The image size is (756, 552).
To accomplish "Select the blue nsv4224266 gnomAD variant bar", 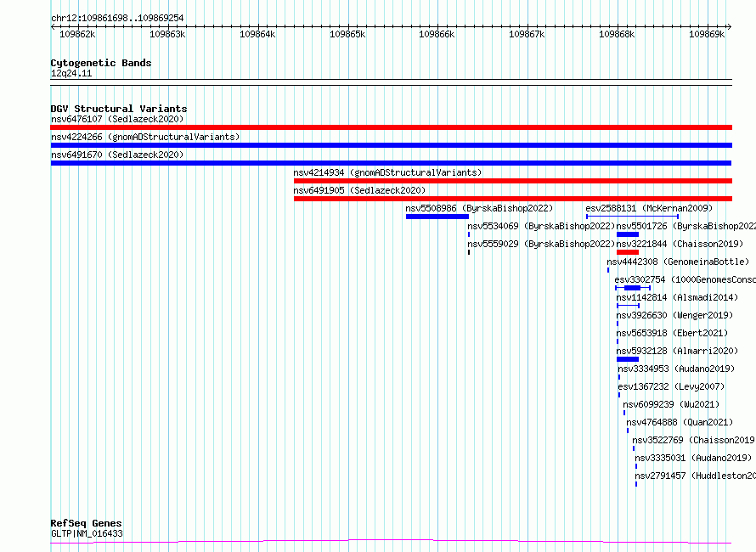I will click(391, 145).
